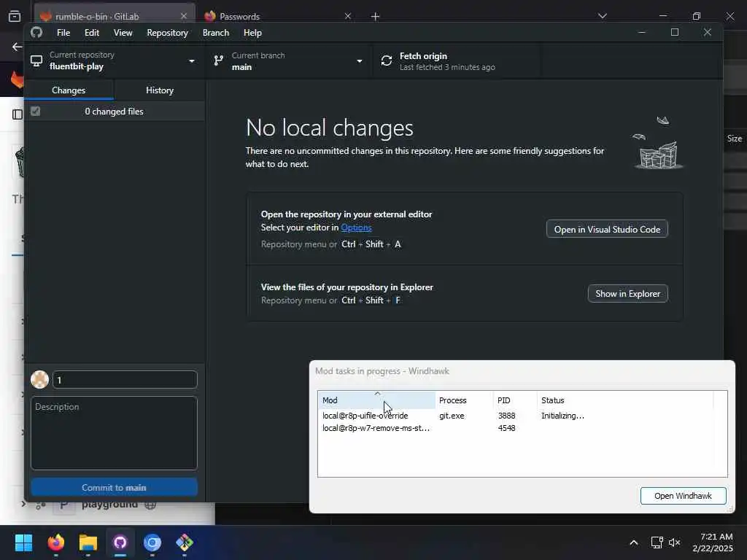
Task: Click the Firefox View icon
Action: (x=15, y=16)
